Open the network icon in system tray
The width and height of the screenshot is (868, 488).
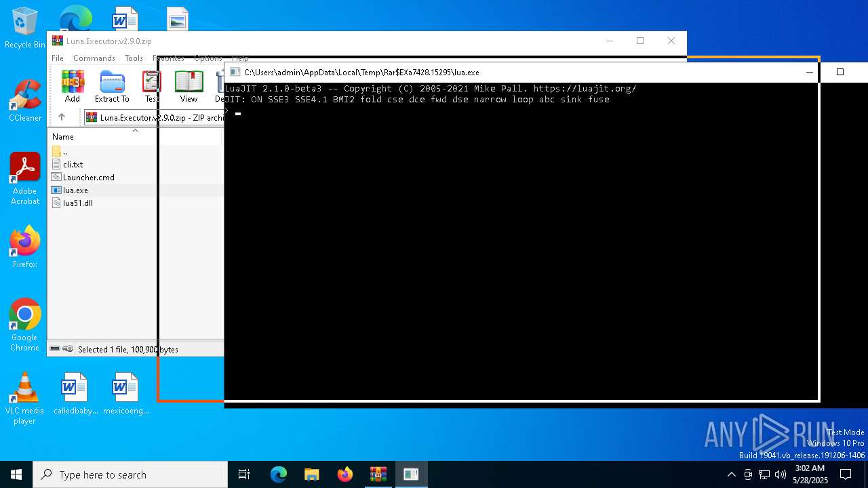tap(764, 474)
